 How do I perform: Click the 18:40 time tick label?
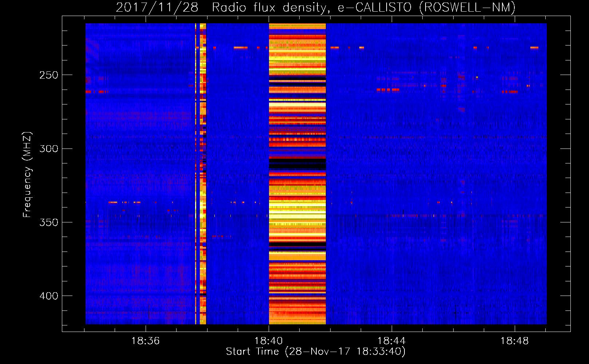(269, 341)
